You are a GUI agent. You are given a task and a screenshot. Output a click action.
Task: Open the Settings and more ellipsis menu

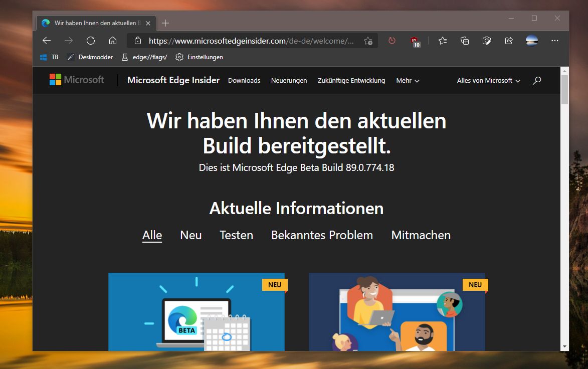554,41
